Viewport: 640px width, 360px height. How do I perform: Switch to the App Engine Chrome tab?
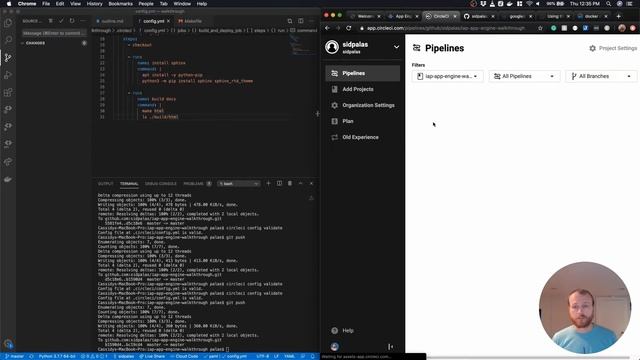click(x=403, y=16)
